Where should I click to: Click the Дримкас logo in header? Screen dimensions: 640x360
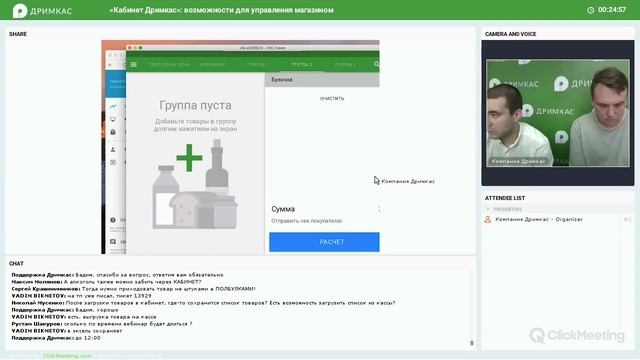tap(42, 11)
